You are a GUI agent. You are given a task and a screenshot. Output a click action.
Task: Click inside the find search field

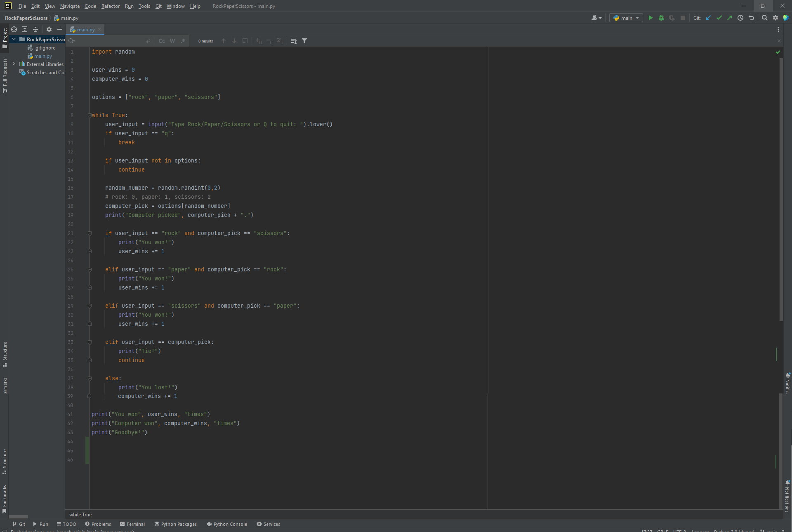point(109,41)
